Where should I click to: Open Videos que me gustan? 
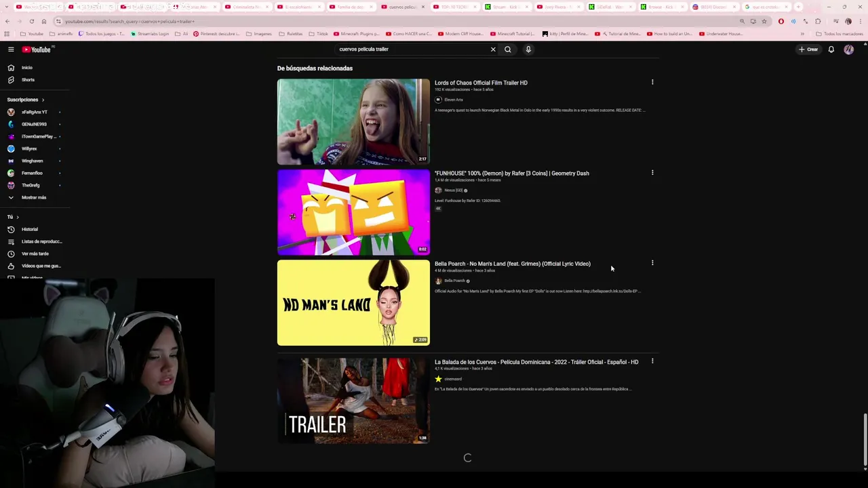34,266
